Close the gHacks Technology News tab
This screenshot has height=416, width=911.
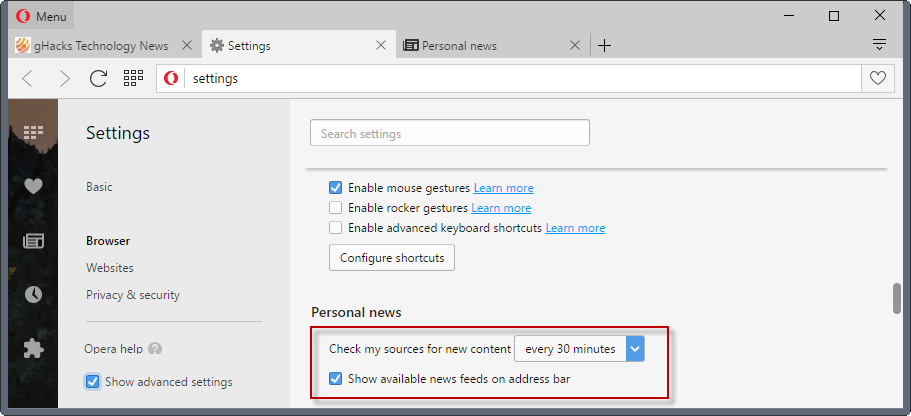[186, 45]
